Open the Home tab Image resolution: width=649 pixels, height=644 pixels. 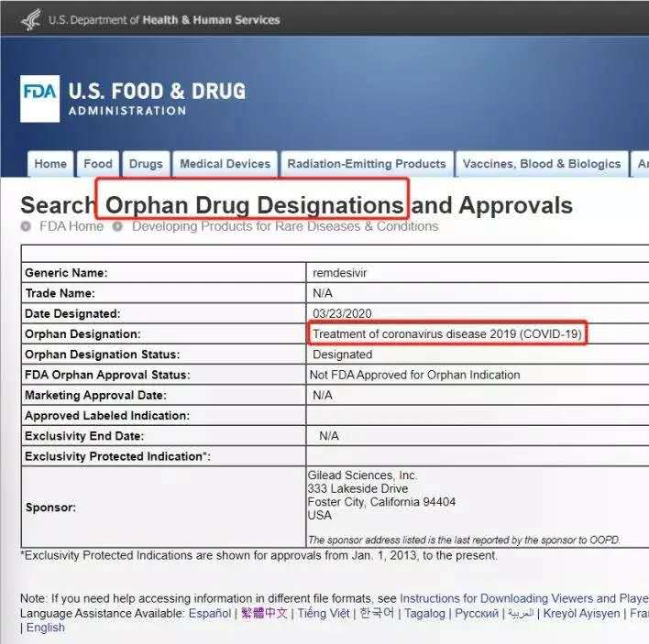coord(50,164)
